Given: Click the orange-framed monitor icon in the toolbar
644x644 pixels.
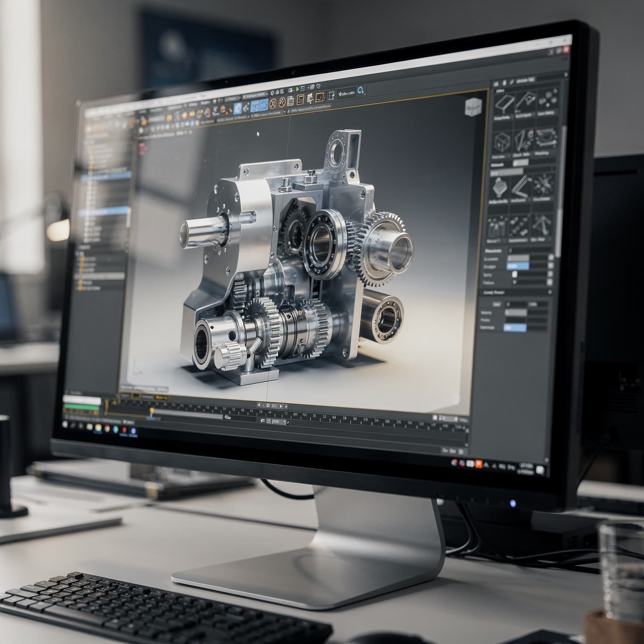Looking at the screenshot, I should coord(319,97).
